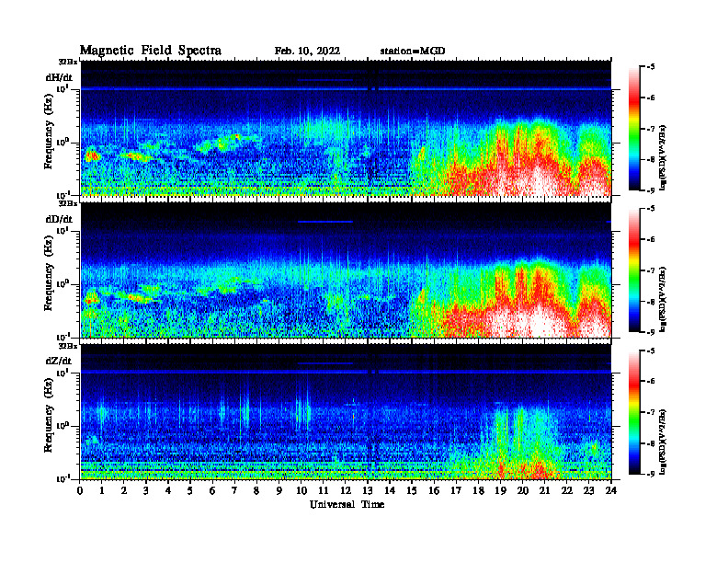Screen dimensions: 728x563
Task: Click hour 5 on the time axis
Action: point(190,490)
